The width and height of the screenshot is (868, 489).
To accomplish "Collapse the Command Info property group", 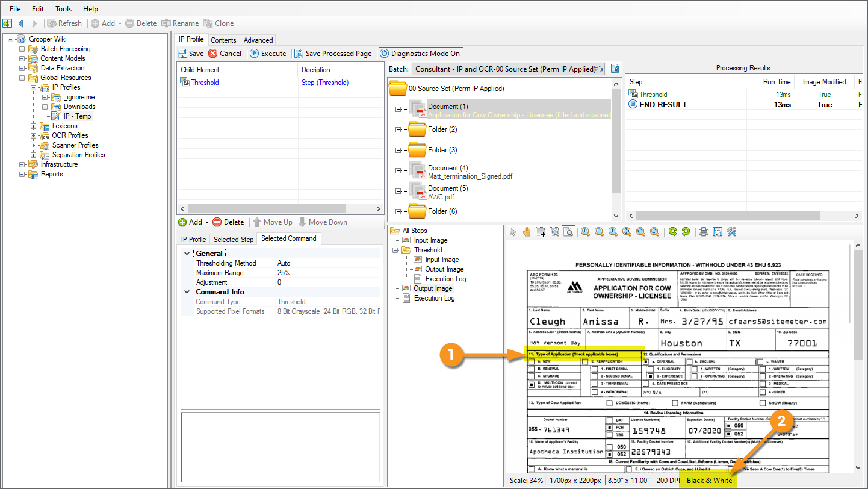I will pos(187,292).
